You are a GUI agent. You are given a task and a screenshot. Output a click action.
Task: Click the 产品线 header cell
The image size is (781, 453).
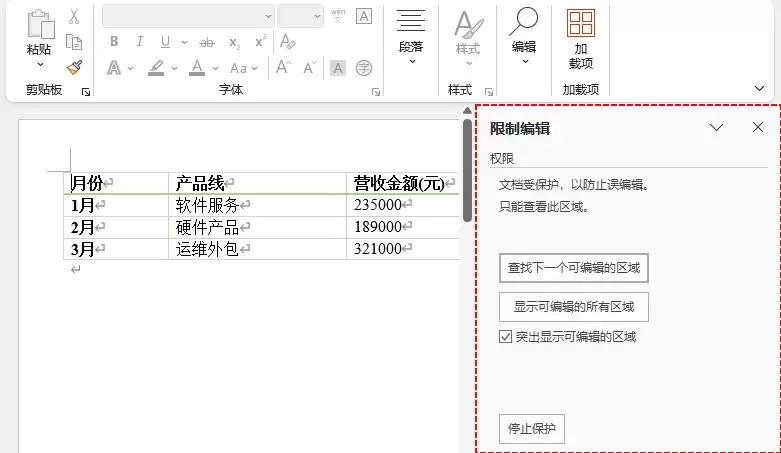(x=258, y=183)
